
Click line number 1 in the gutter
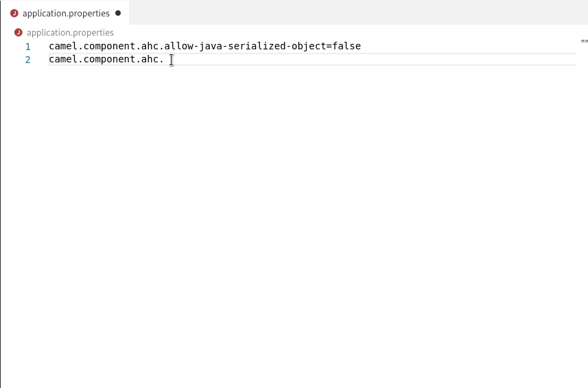[x=27, y=47]
